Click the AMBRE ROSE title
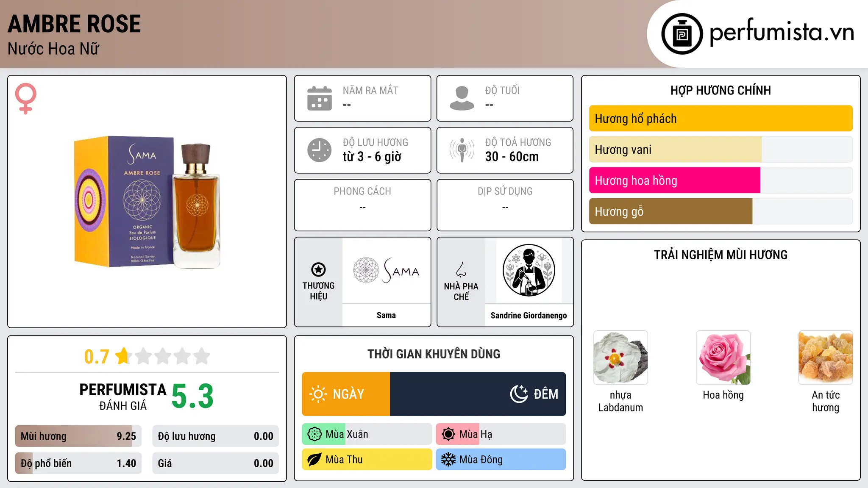Viewport: 868px width, 488px height. pos(74,24)
